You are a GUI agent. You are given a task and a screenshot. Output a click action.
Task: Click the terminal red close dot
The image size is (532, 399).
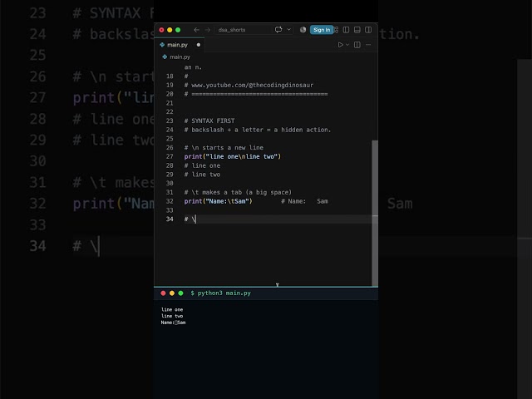(163, 293)
